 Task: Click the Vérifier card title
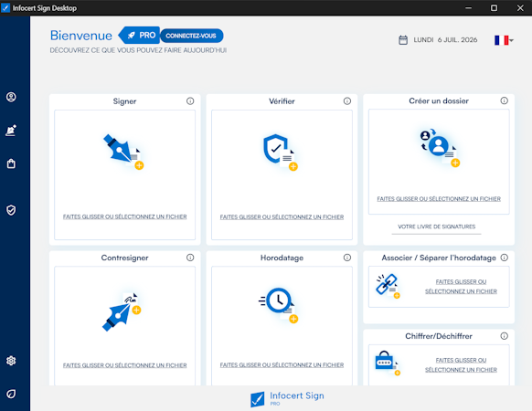click(282, 101)
